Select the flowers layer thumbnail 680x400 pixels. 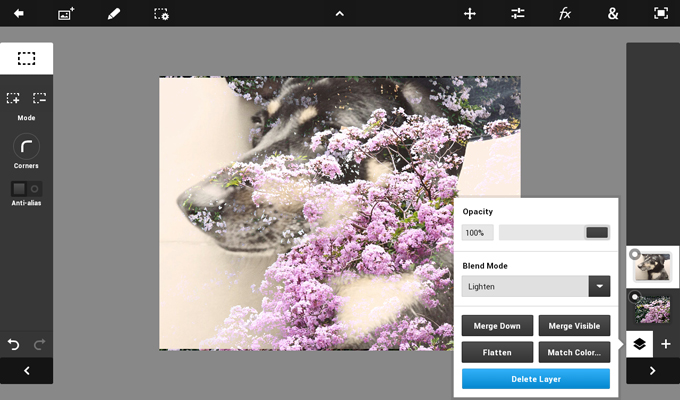[x=653, y=309]
